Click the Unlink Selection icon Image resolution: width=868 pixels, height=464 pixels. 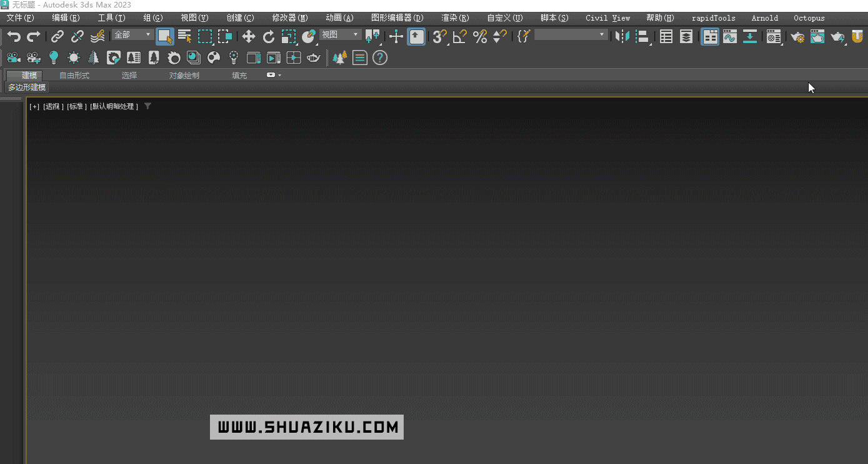pyautogui.click(x=77, y=37)
